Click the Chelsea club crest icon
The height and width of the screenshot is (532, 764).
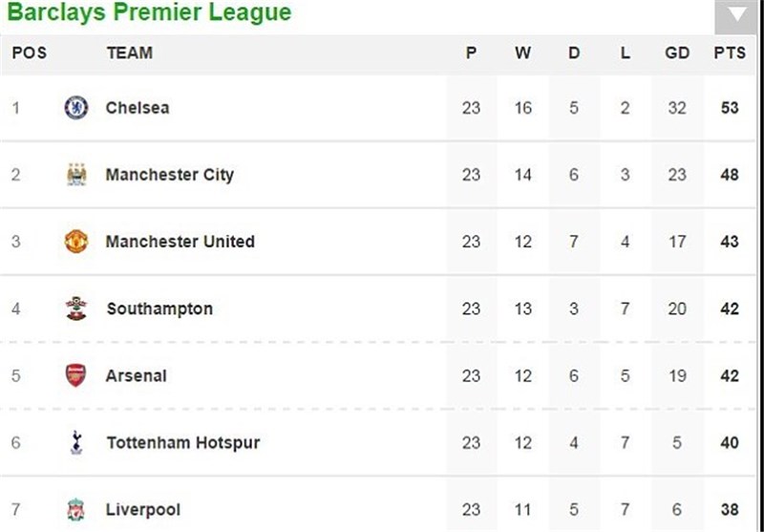pyautogui.click(x=76, y=108)
